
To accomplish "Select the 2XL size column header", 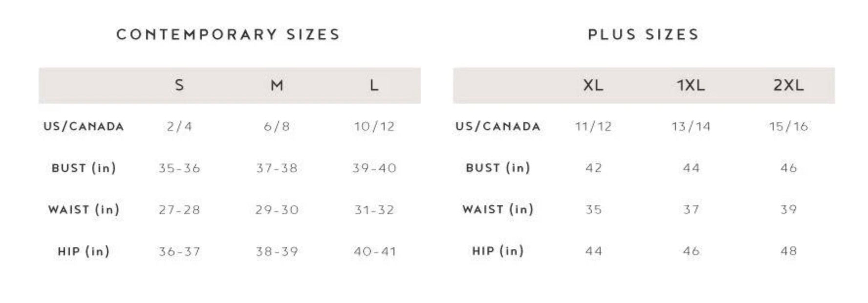I will coord(788,86).
